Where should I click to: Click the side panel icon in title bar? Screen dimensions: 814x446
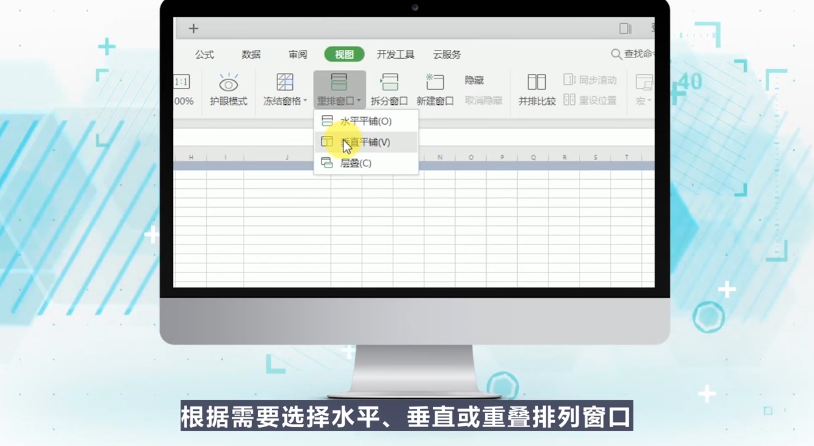coord(625,29)
